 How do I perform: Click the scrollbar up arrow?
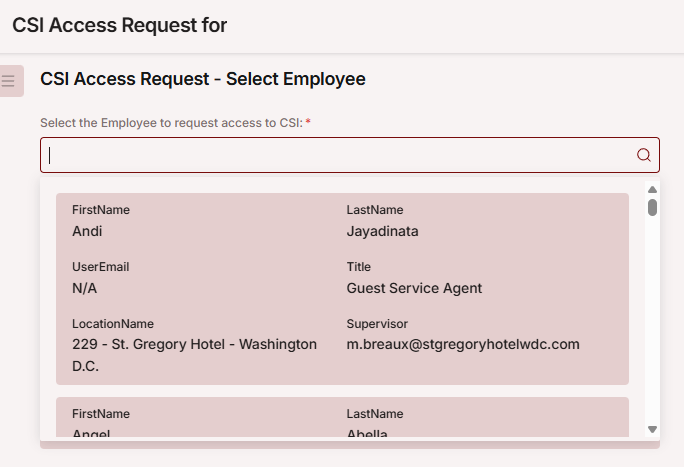coord(653,190)
